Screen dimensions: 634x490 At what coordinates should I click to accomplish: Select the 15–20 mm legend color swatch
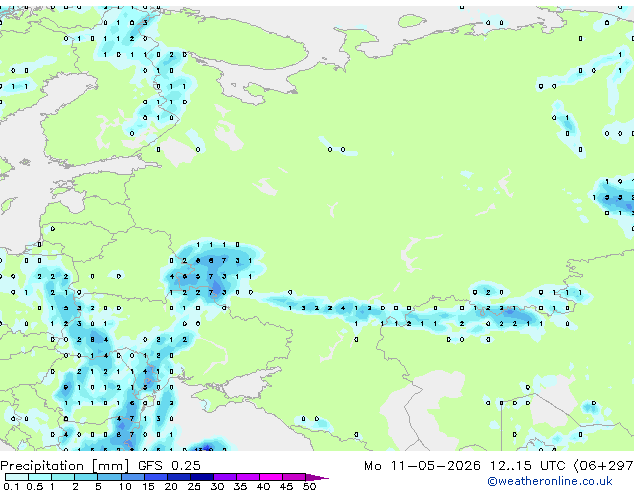pyautogui.click(x=156, y=477)
